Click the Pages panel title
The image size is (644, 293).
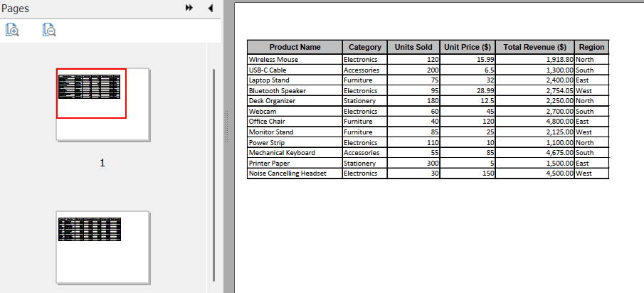(15, 9)
